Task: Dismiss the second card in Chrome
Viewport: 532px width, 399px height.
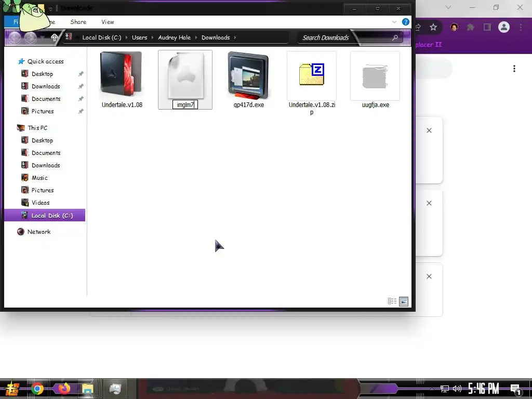Action: pyautogui.click(x=429, y=203)
